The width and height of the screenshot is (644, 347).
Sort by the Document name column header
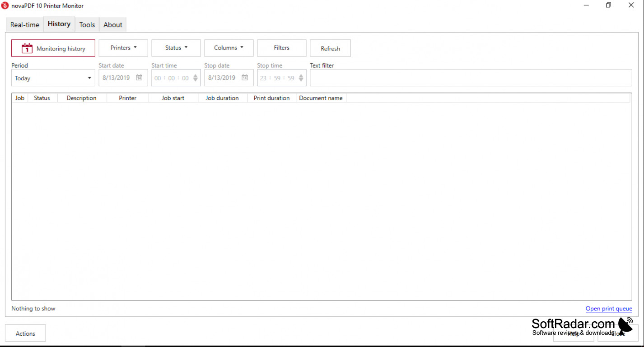click(321, 98)
